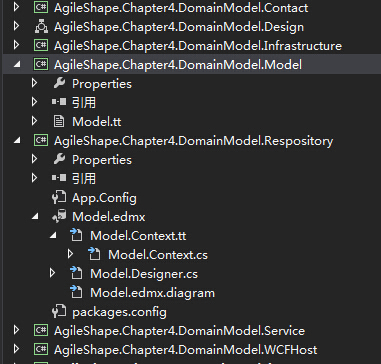Select AgileShape.Chapter4.DomainModel.Respository project
Viewport: 381px width, 364px height.
click(193, 141)
